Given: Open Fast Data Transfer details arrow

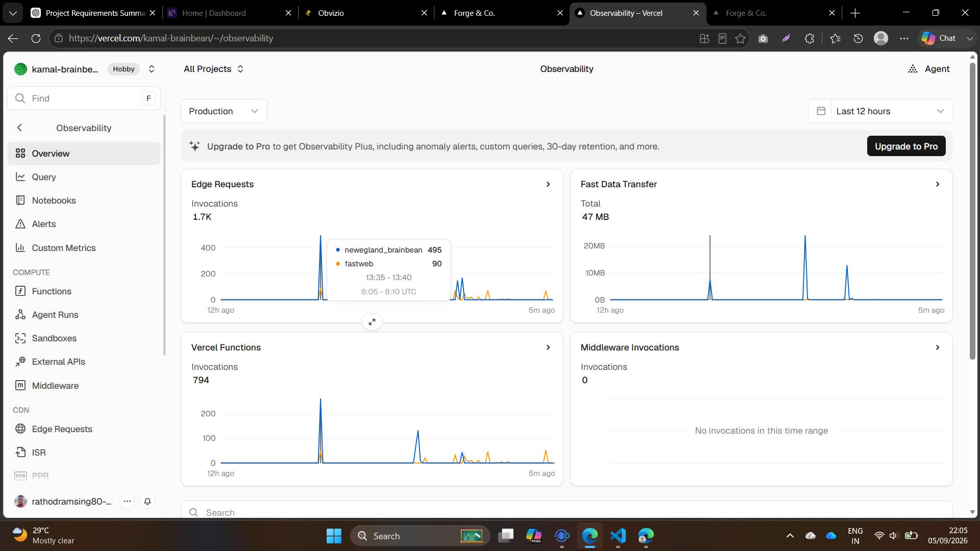Looking at the screenshot, I should [x=938, y=184].
